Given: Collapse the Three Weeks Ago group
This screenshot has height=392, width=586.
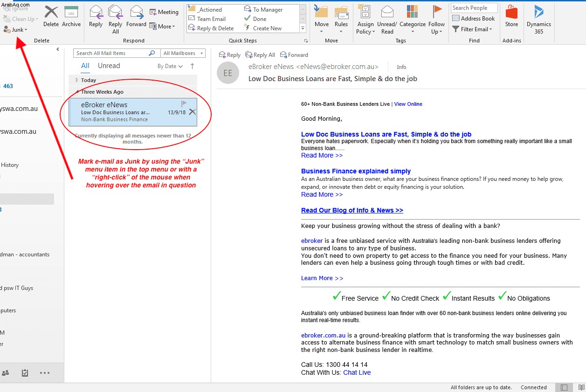Looking at the screenshot, I should coord(77,92).
